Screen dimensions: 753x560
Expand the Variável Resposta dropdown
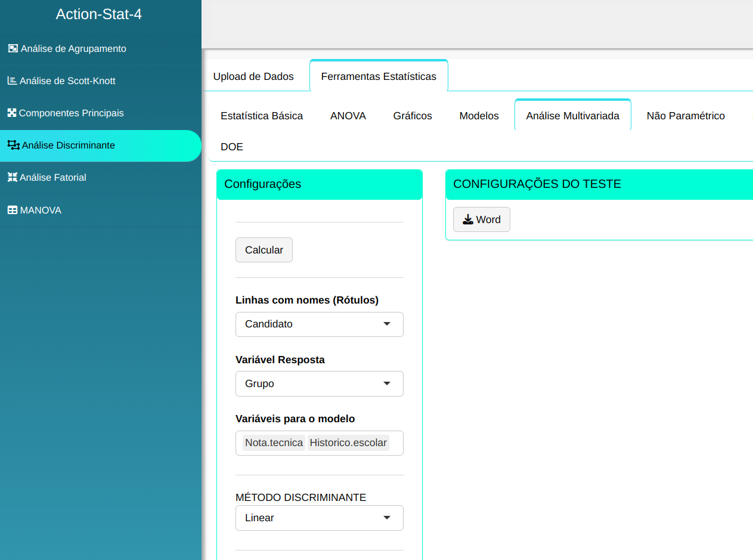[319, 383]
